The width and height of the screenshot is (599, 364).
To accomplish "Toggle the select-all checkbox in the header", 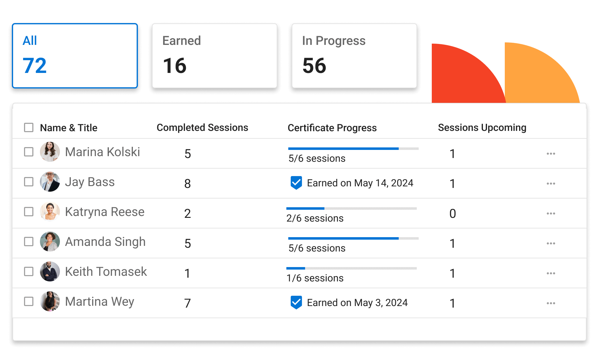I will [29, 127].
